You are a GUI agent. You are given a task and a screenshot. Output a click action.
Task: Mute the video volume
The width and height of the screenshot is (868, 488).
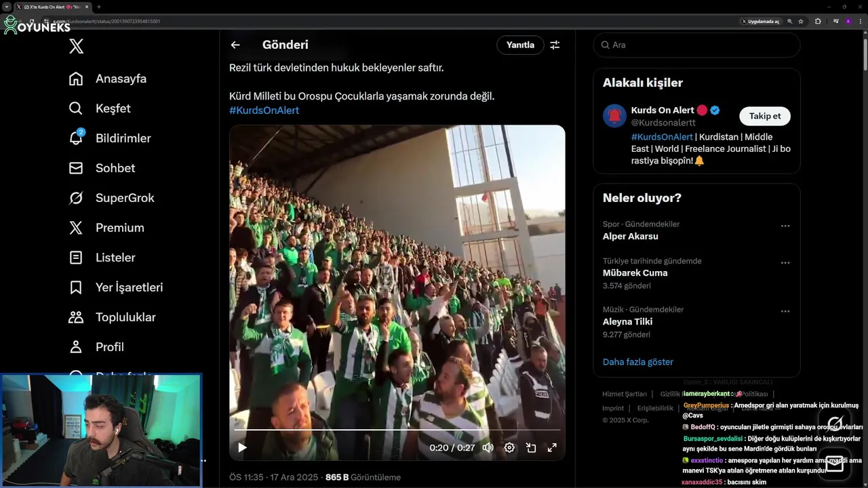point(488,447)
